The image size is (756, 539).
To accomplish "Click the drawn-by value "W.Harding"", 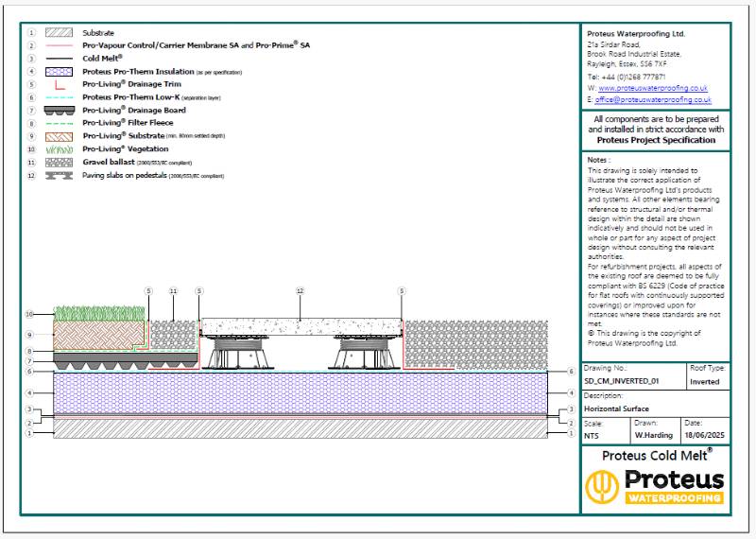I will click(653, 435).
